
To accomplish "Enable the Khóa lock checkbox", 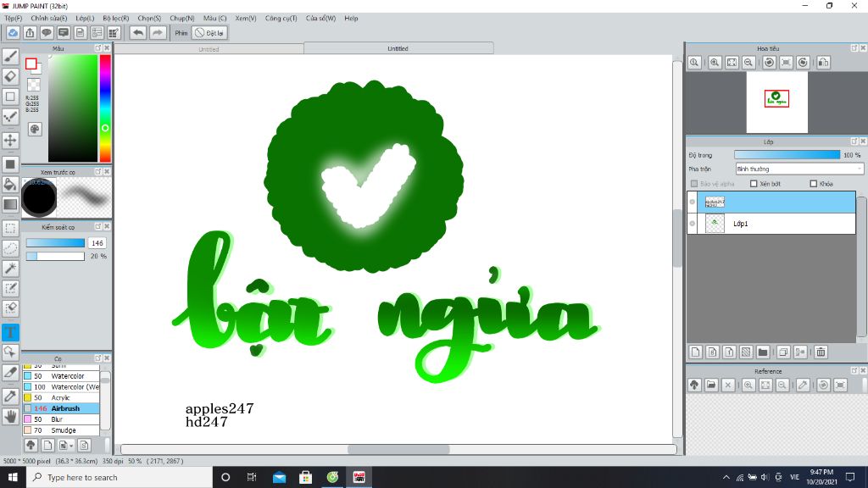I will coord(813,184).
